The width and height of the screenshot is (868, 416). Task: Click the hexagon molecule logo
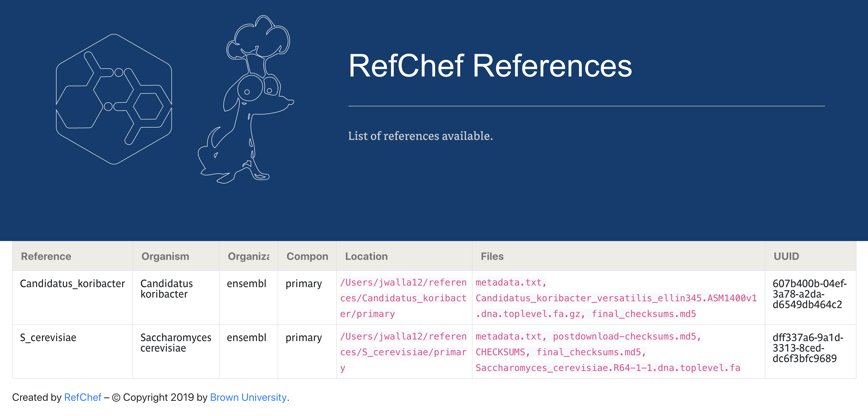click(114, 99)
